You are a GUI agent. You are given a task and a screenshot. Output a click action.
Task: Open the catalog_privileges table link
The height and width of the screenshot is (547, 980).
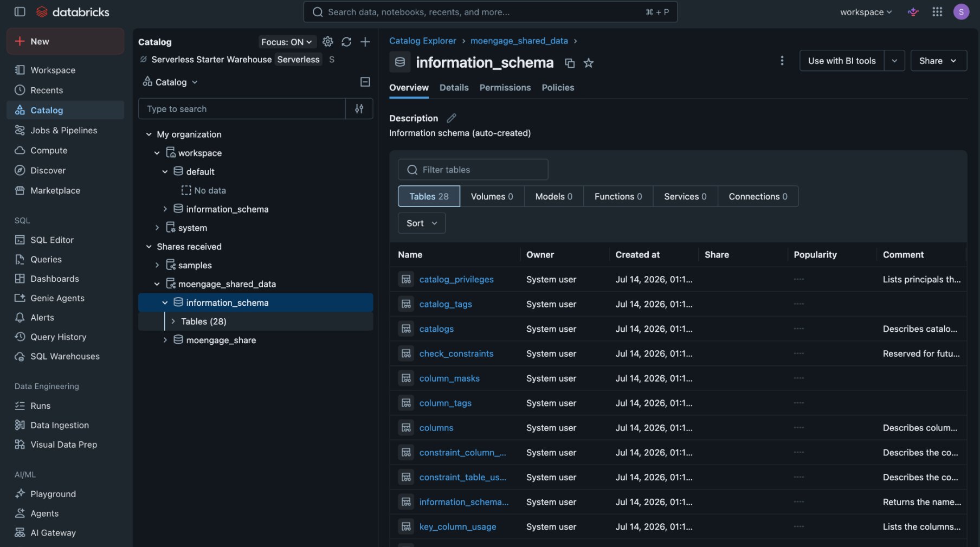pos(456,279)
